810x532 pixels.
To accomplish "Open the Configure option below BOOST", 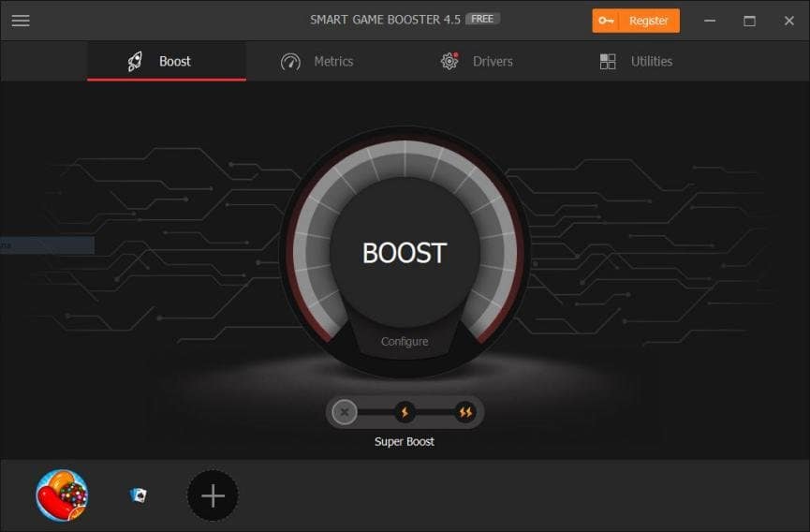I will [405, 342].
